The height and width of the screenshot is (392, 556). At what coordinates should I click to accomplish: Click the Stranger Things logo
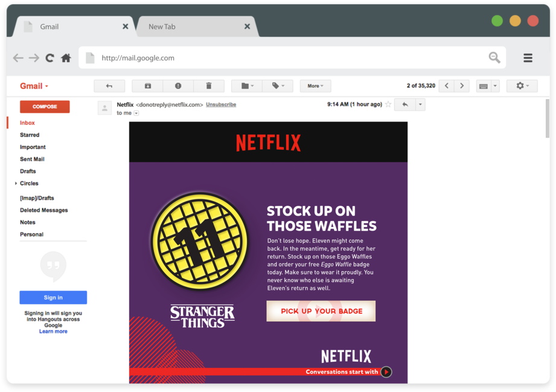(x=202, y=316)
